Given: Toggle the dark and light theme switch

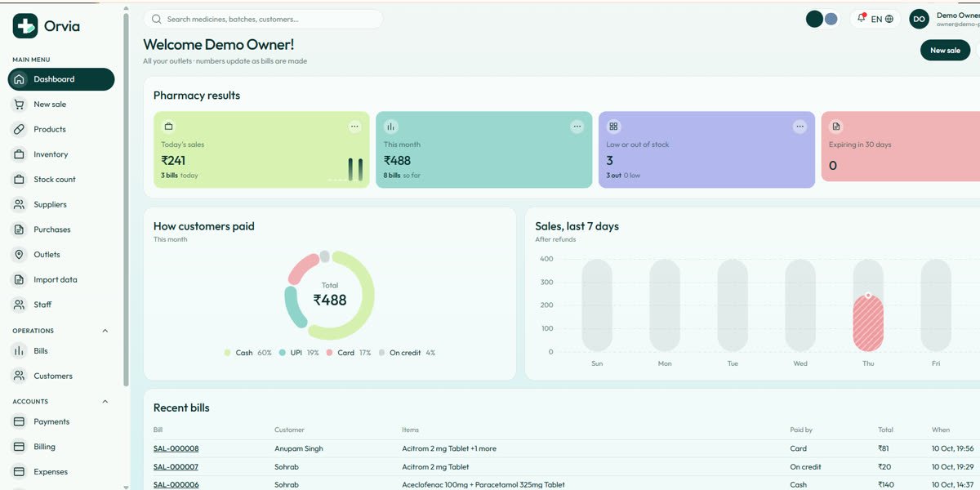Looking at the screenshot, I should point(822,19).
